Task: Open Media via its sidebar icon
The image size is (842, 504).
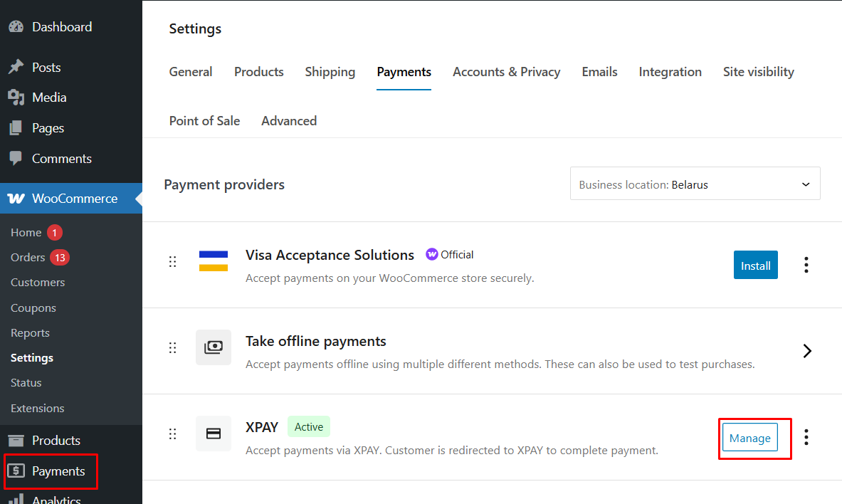Action: (16, 98)
